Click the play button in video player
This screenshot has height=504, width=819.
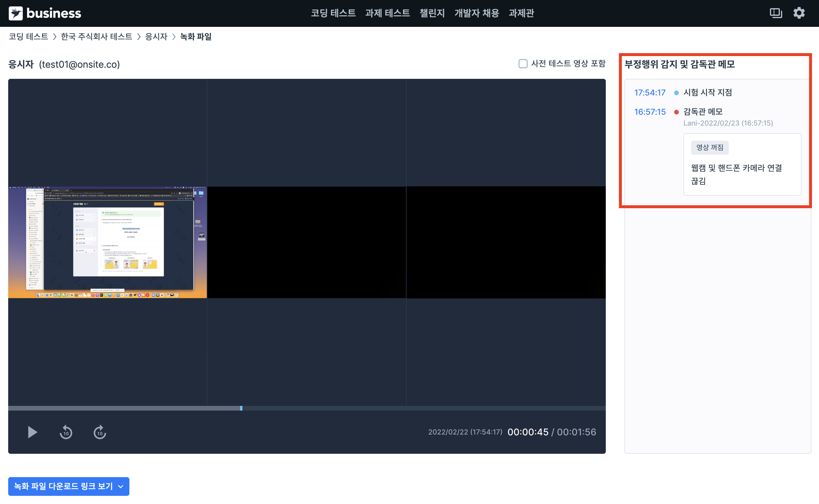(32, 432)
